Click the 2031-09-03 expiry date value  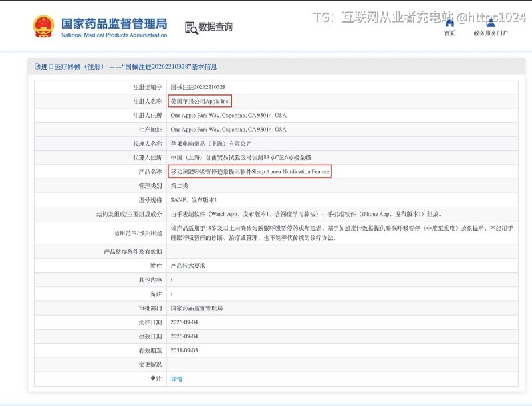(x=184, y=350)
